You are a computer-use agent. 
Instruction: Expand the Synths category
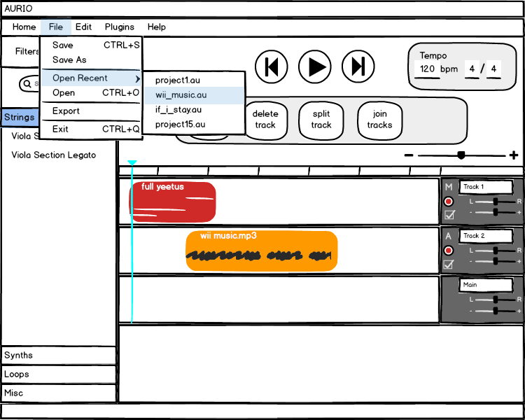59,356
